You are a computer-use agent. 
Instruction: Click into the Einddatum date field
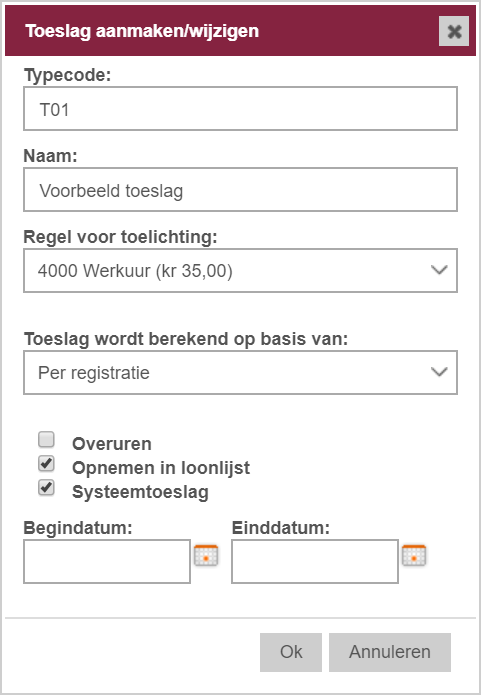pyautogui.click(x=315, y=561)
